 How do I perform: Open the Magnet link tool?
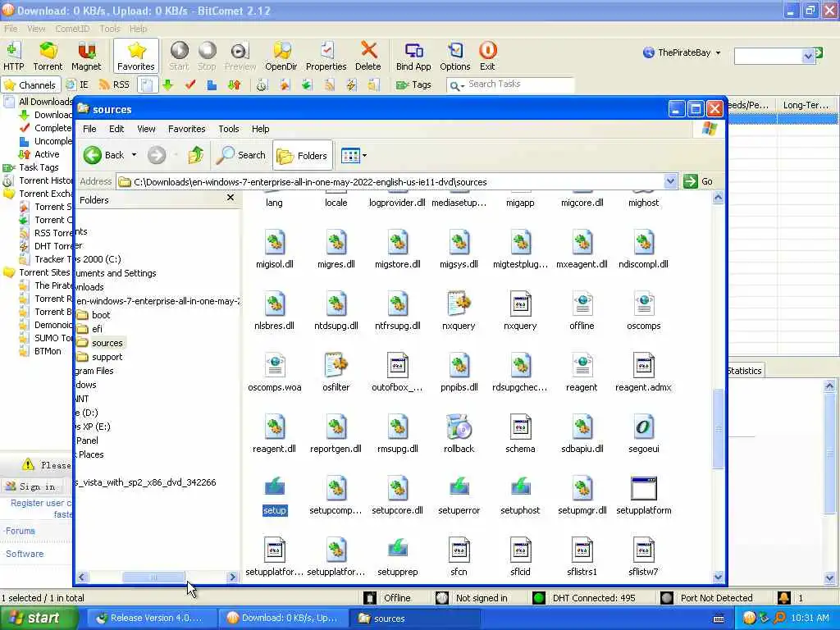click(x=85, y=57)
